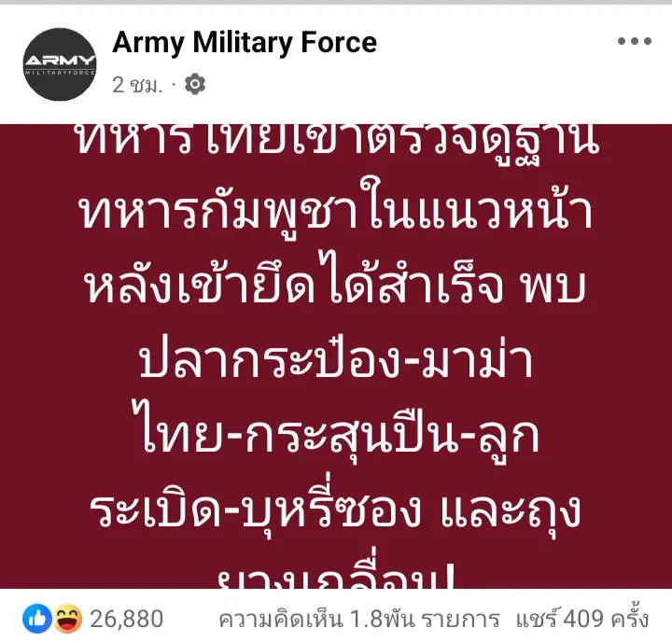Screen dimensions: 672x643
Task: Click the partially hidden last text line
Action: [x=336, y=569]
